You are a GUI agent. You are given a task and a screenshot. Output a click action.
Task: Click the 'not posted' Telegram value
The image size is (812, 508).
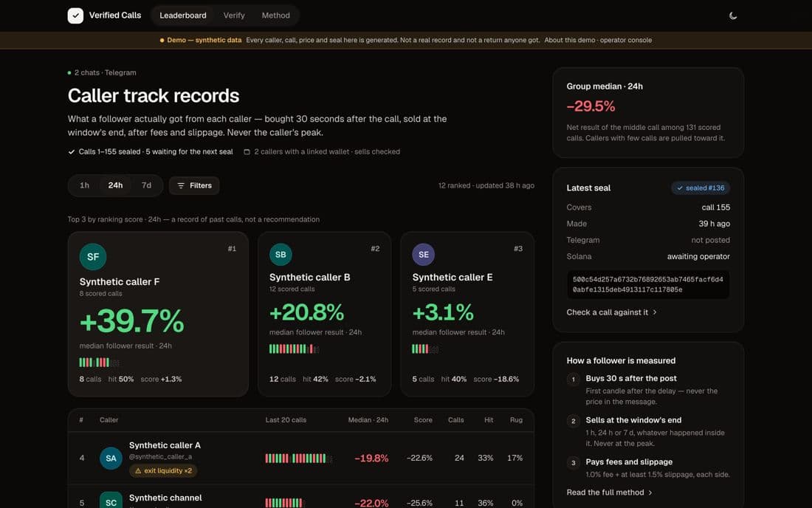click(x=710, y=240)
